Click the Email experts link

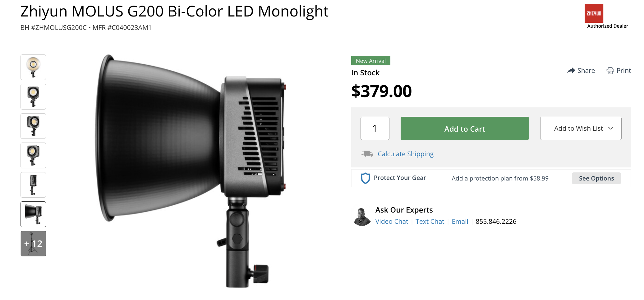pyautogui.click(x=460, y=222)
